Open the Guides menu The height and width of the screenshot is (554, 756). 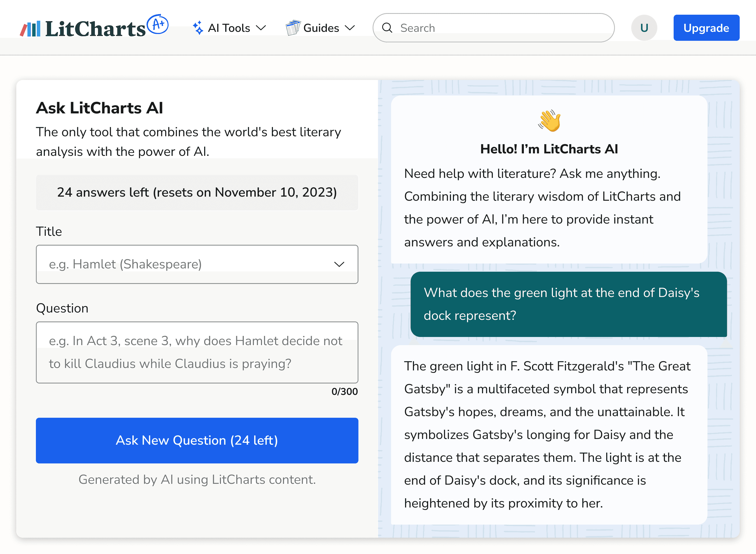pos(321,28)
